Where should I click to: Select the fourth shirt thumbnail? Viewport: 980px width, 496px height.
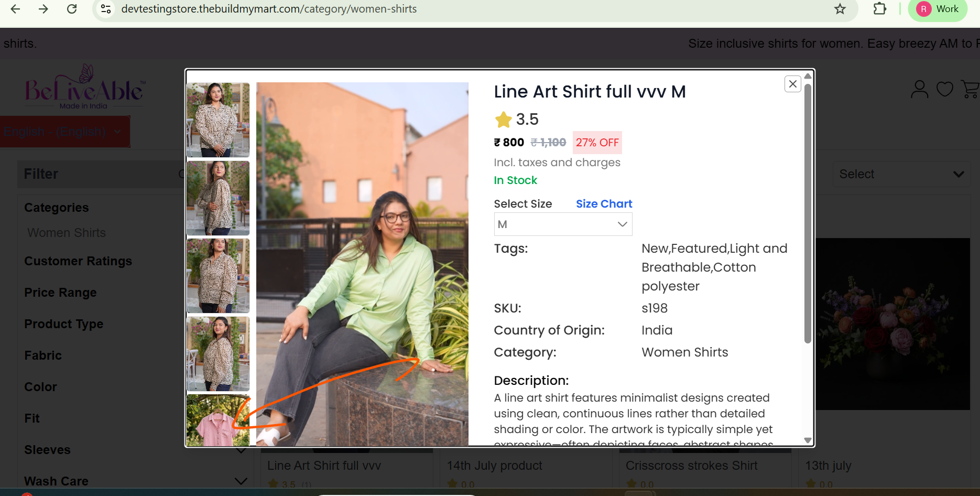[218, 354]
